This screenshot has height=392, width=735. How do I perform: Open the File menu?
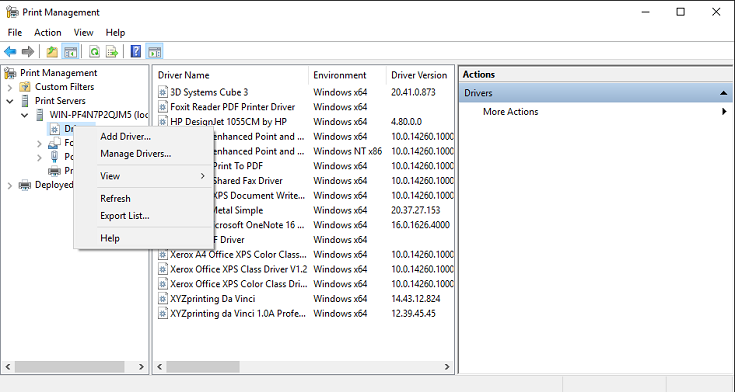click(x=15, y=32)
